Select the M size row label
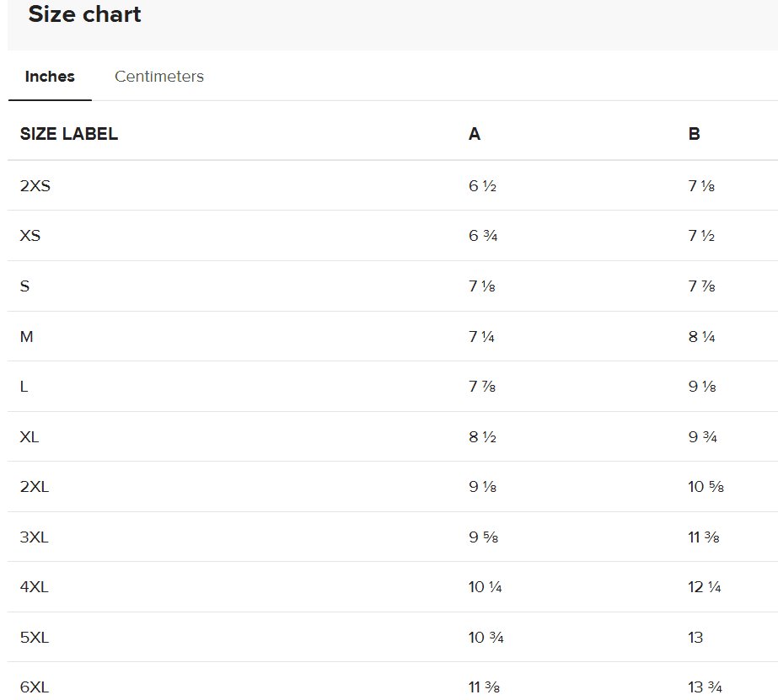 pyautogui.click(x=27, y=337)
